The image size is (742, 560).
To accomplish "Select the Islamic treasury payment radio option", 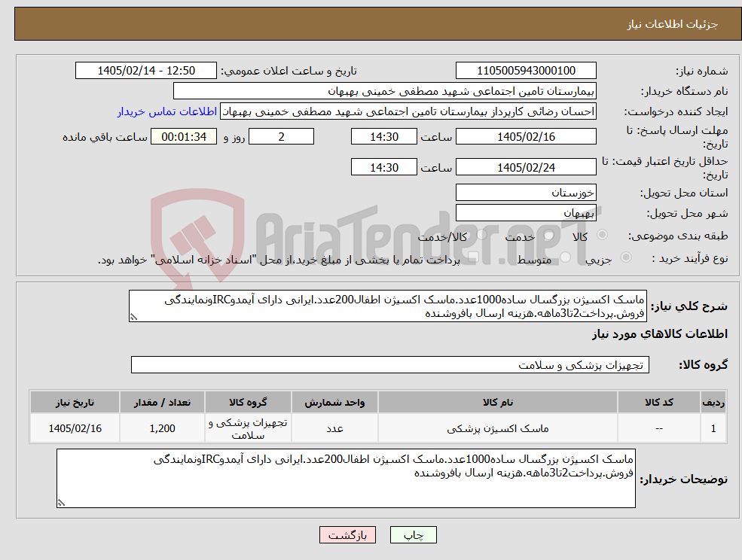I will pos(473,257).
